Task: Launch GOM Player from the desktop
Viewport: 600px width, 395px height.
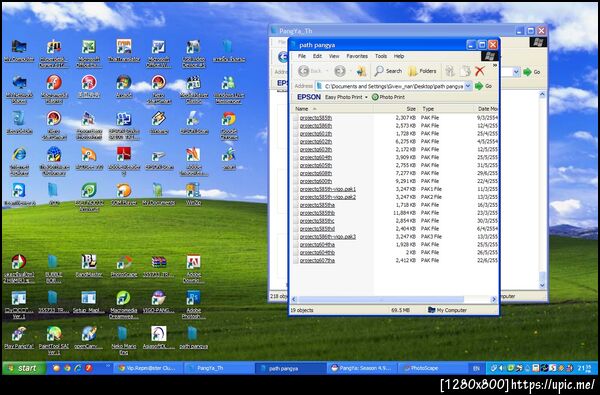Action: click(x=124, y=194)
